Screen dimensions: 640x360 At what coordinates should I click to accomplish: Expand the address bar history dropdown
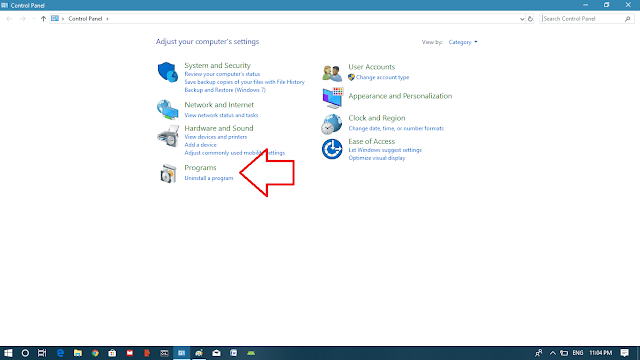(x=522, y=19)
